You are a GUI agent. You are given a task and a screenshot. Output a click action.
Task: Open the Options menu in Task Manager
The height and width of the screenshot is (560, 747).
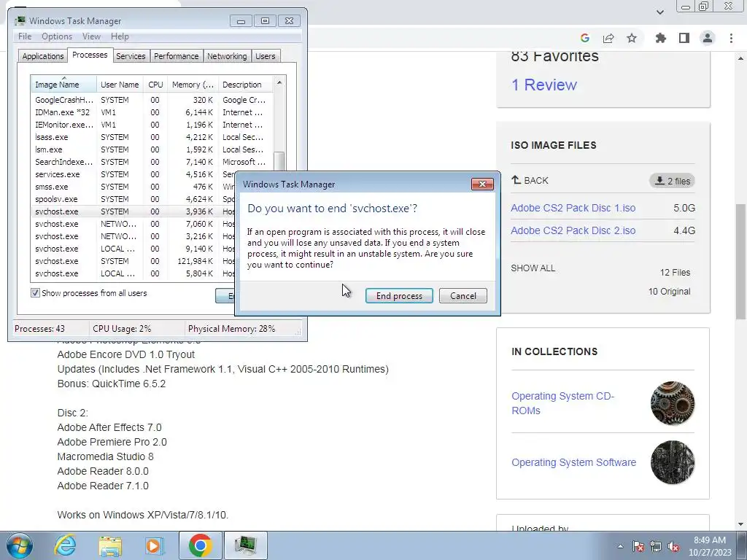click(57, 36)
